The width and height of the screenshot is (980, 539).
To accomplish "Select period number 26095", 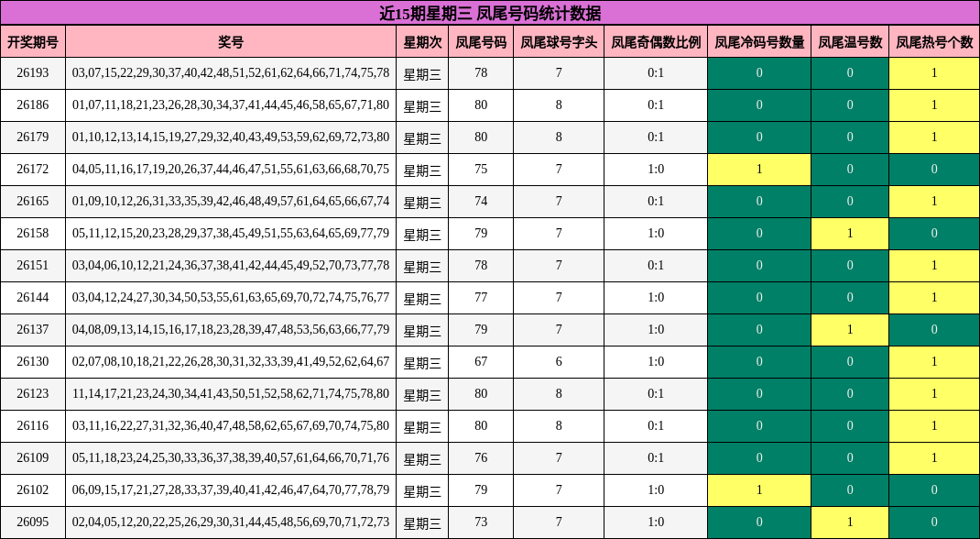I will click(x=32, y=522).
